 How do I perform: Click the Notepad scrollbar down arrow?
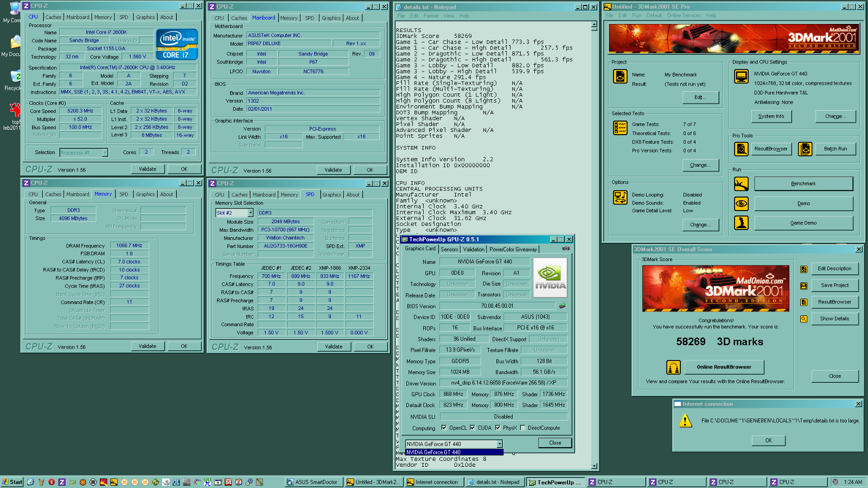[595, 466]
